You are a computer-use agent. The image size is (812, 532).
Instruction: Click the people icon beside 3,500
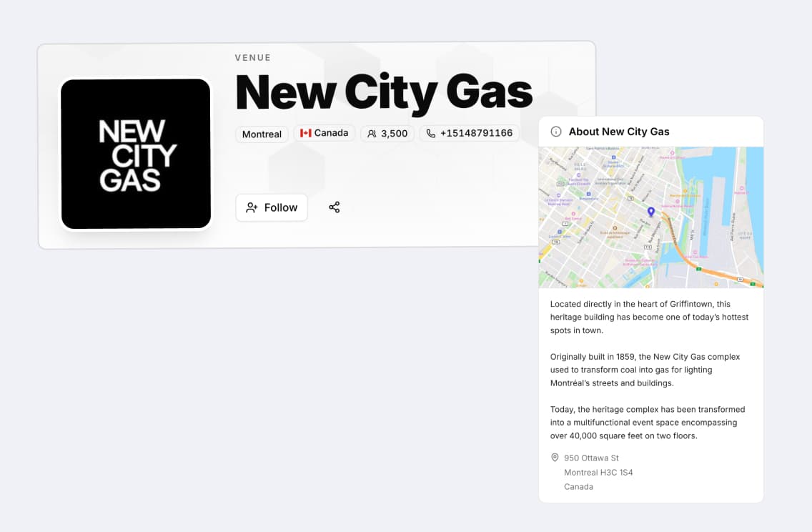(372, 134)
